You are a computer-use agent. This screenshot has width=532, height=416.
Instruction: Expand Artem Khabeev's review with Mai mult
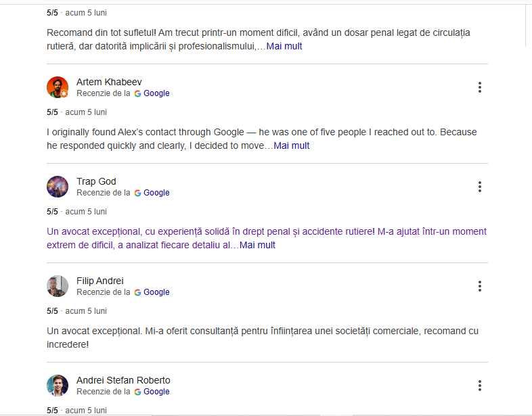[291, 145]
